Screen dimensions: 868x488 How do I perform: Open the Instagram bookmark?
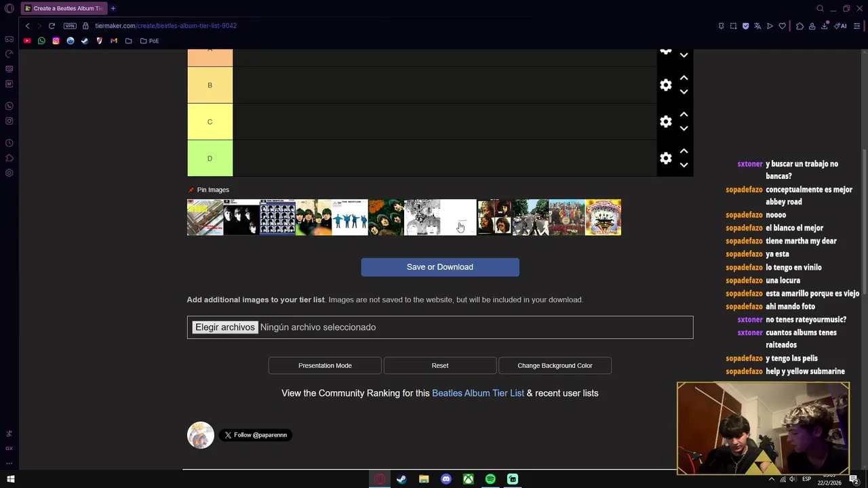[x=56, y=41]
